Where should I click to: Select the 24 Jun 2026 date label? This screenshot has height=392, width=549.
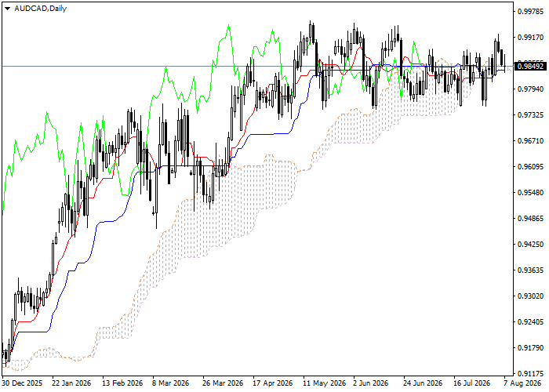(x=423, y=383)
